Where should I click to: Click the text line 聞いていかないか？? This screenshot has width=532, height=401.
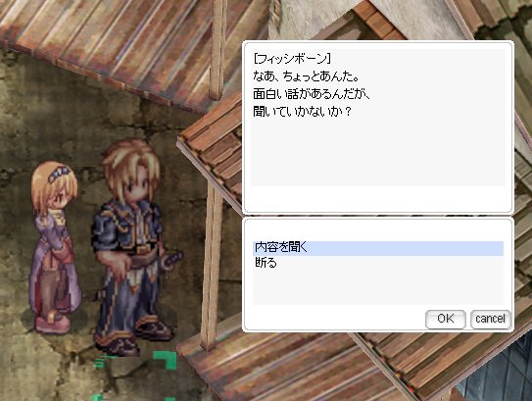pos(302,112)
